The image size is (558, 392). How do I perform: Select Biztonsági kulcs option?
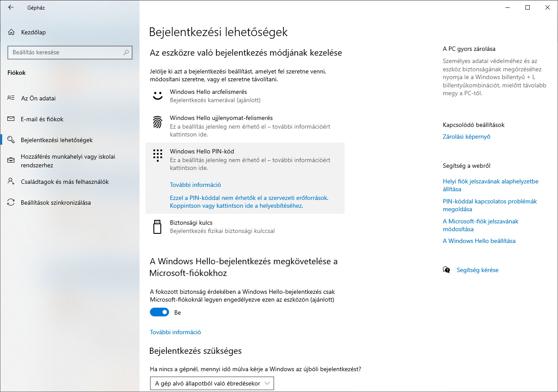[x=245, y=227]
